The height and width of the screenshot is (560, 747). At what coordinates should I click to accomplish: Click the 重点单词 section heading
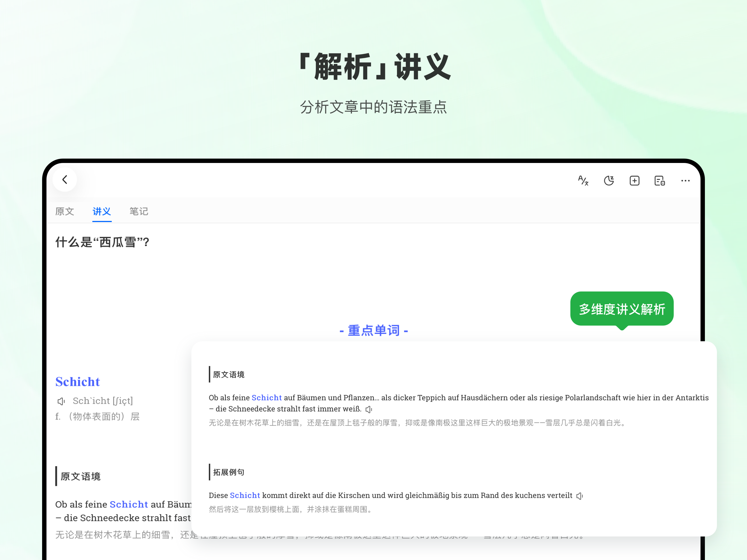click(373, 330)
